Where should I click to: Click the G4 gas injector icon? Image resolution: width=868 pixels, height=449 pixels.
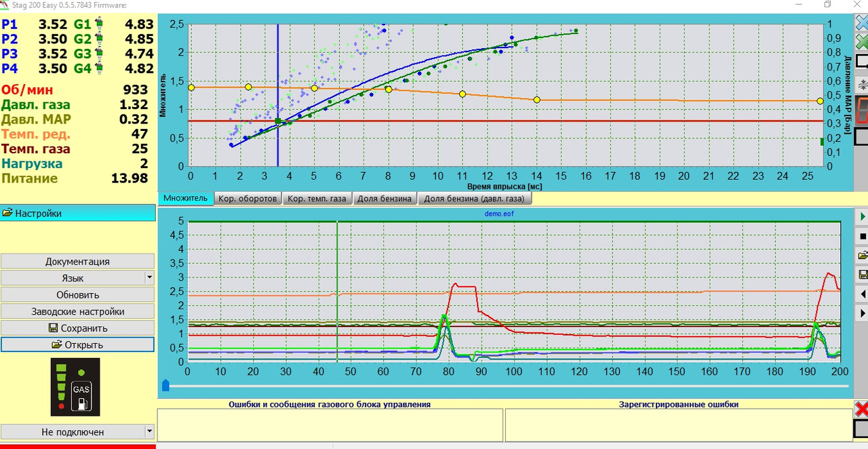tap(98, 69)
